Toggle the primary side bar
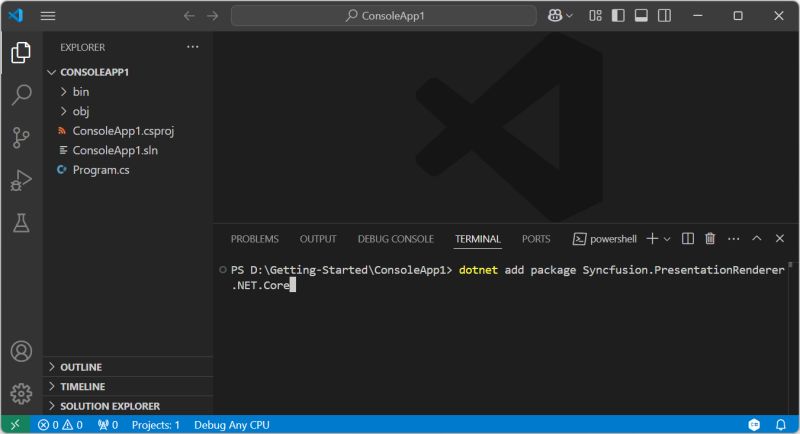Viewport: 800px width, 434px height. click(x=618, y=16)
